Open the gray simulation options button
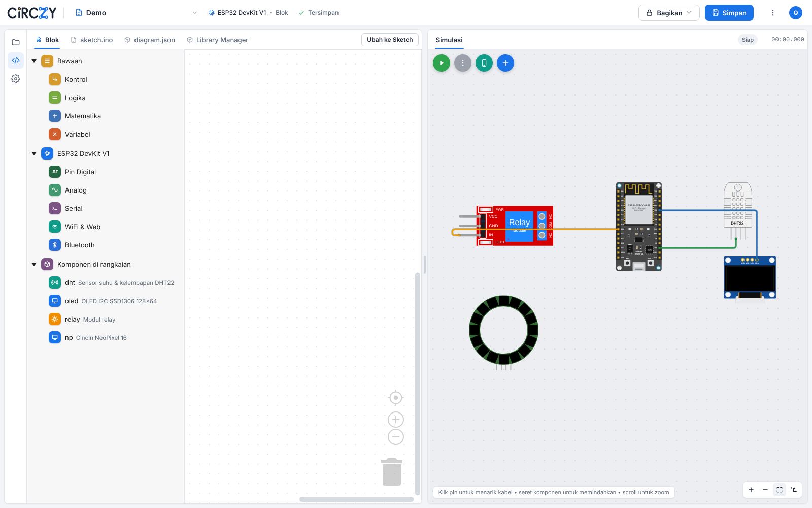The width and height of the screenshot is (812, 508). click(x=463, y=63)
